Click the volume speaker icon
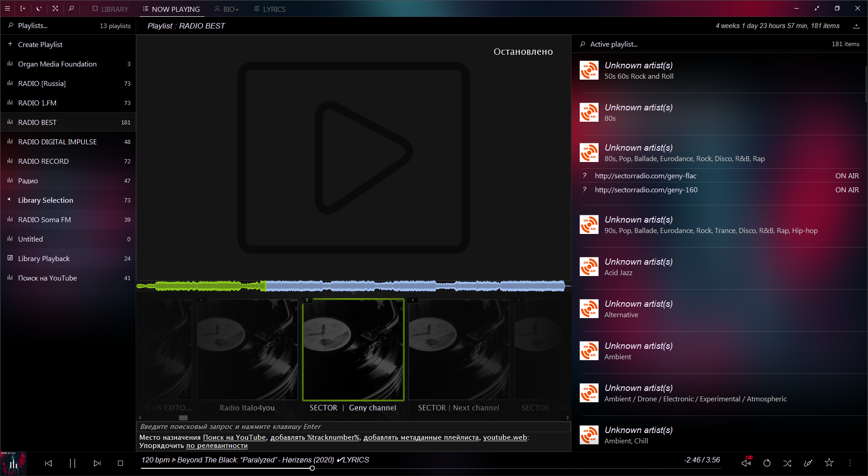Viewport: 868px width, 476px height. [x=745, y=463]
